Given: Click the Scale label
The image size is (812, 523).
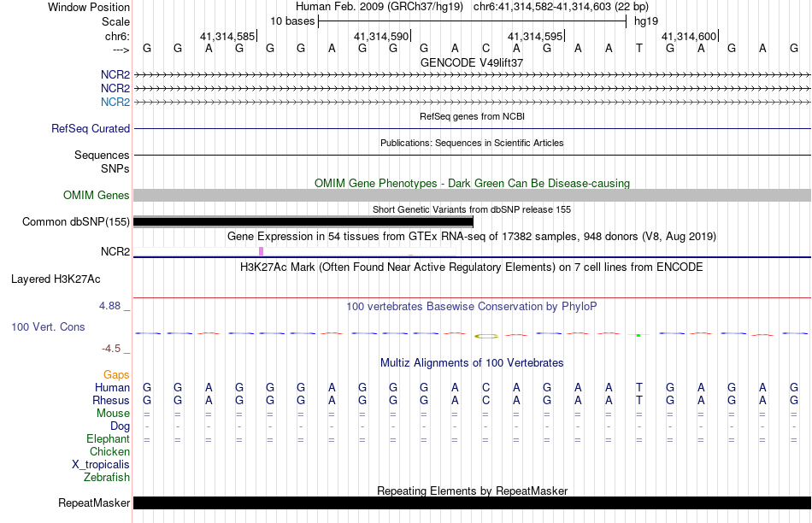Looking at the screenshot, I should (x=115, y=21).
